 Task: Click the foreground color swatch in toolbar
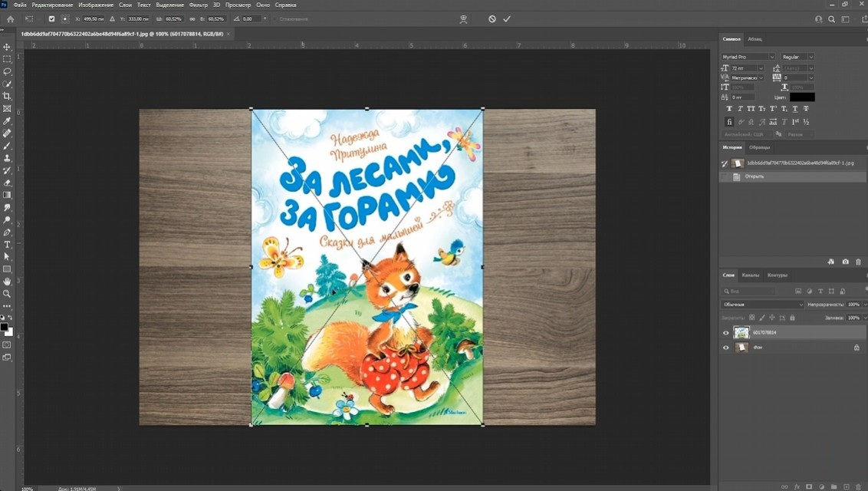[5, 327]
